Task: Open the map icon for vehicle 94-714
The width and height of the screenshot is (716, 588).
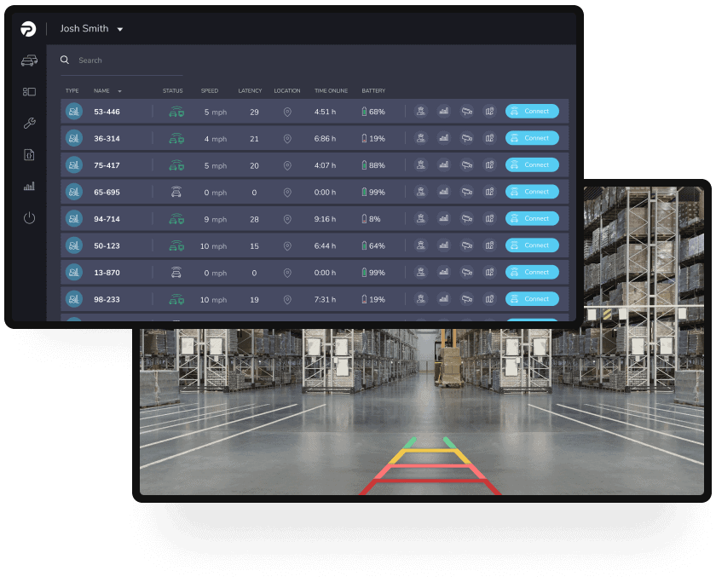Action: (x=489, y=219)
